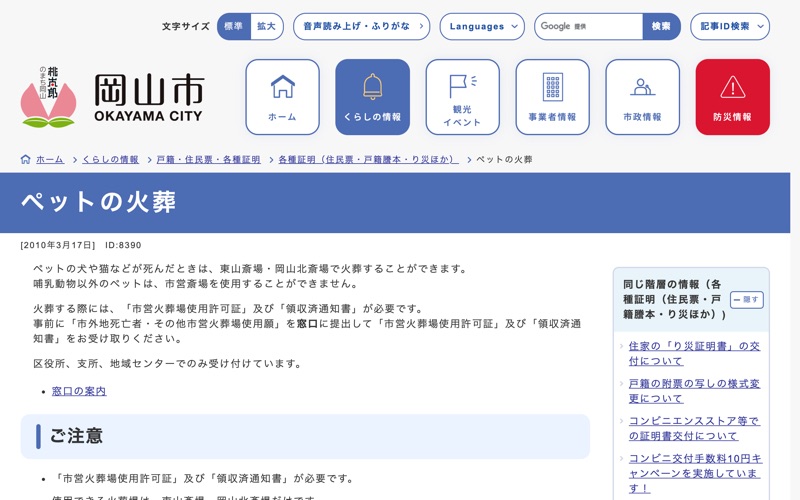Click the ご注意 section heading
Viewport: 800px width, 500px height.
77,436
